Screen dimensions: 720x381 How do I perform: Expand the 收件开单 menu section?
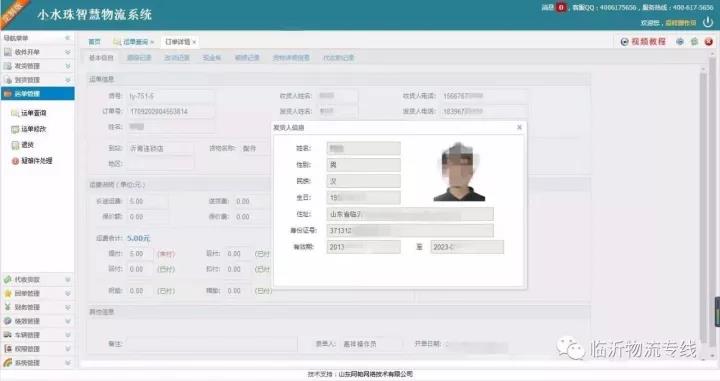pos(68,52)
